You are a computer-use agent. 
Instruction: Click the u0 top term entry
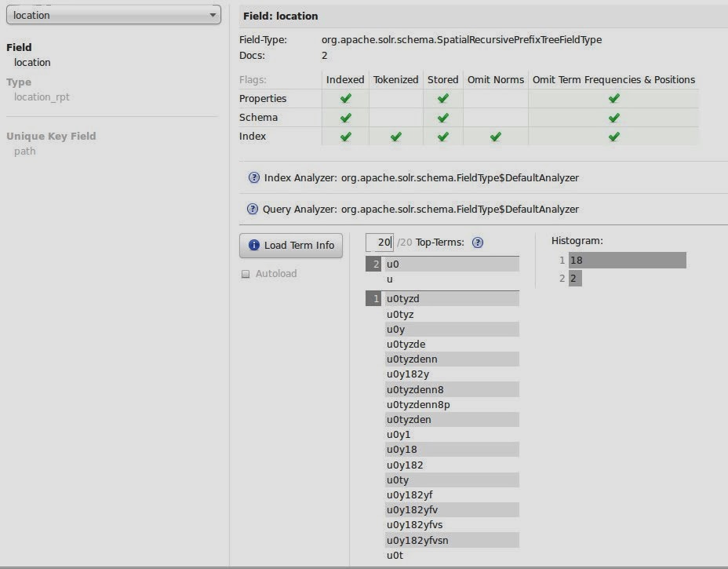pos(393,264)
